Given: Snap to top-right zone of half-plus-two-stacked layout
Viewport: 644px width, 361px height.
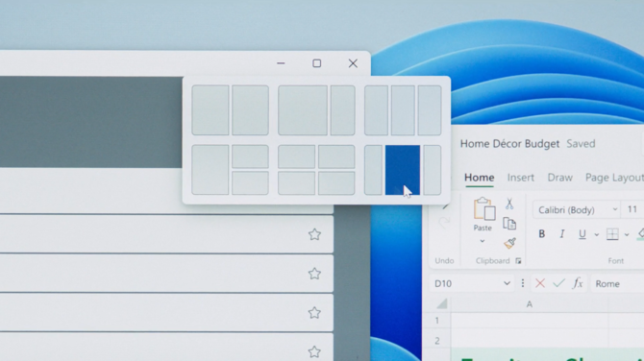Looking at the screenshot, I should 251,156.
